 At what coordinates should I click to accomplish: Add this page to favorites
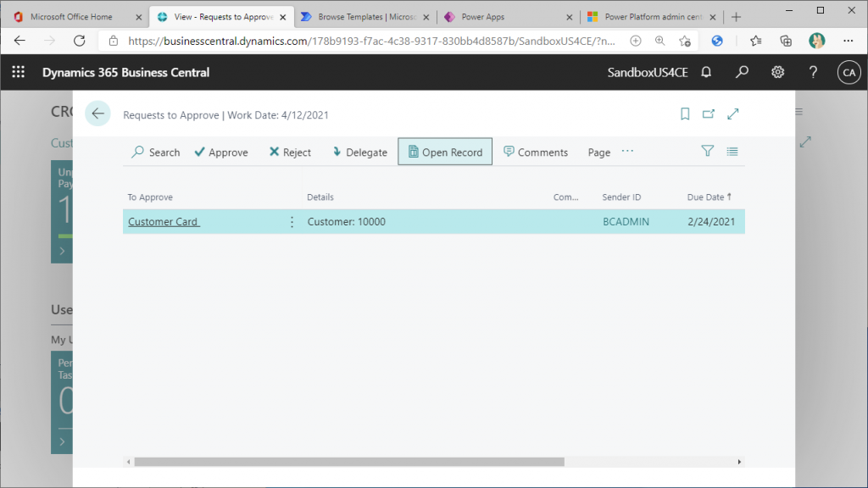click(x=685, y=41)
